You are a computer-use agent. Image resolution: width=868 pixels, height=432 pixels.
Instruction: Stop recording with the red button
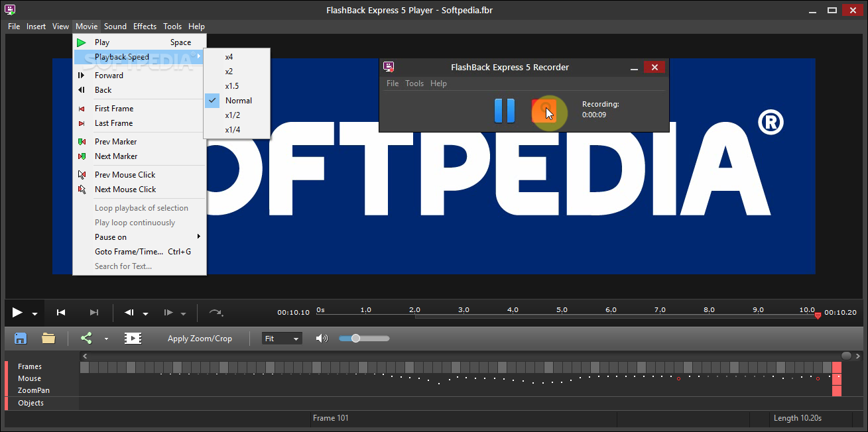pos(544,111)
